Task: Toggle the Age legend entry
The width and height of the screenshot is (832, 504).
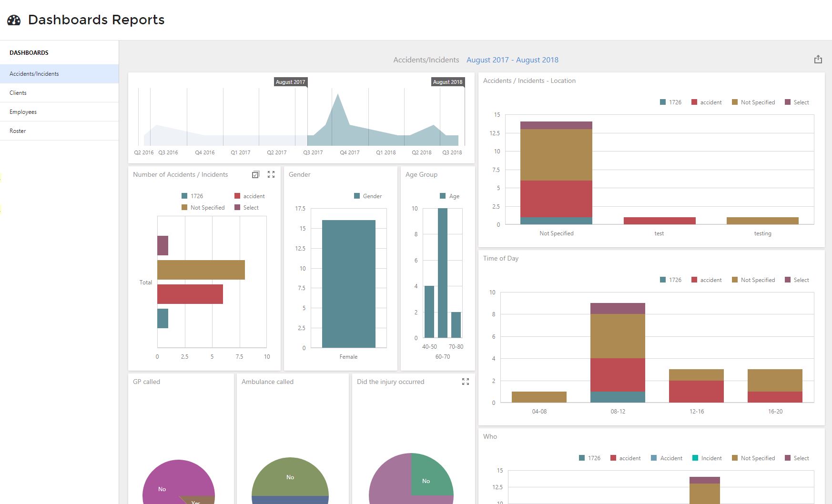Action: tap(449, 196)
